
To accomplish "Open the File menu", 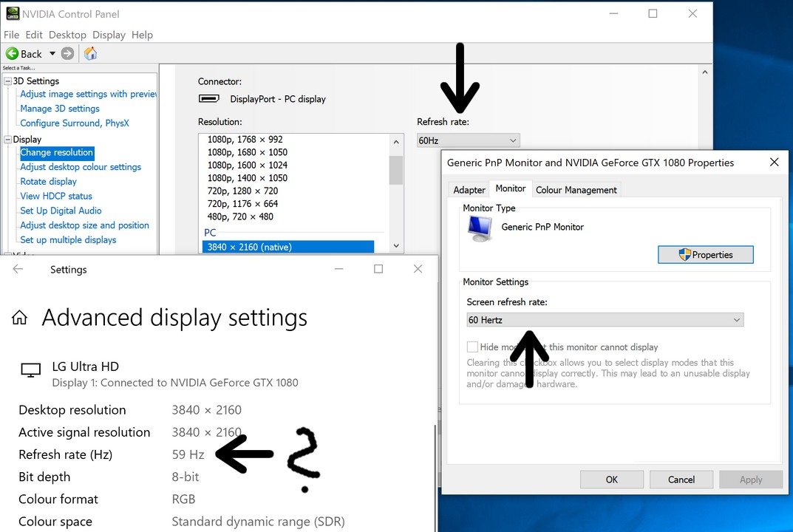I will (11, 35).
